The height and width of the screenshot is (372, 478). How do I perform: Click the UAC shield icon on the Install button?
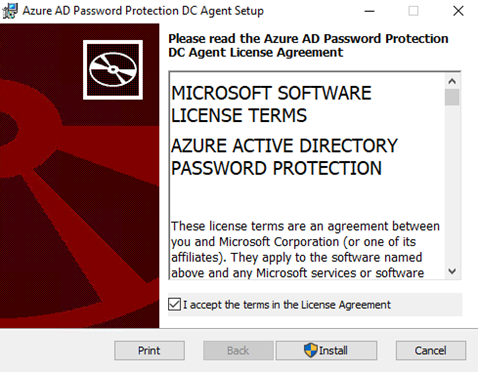click(x=311, y=350)
